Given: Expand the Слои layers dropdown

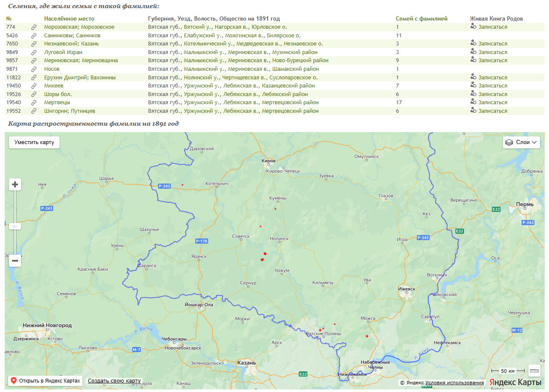Looking at the screenshot, I should (x=521, y=142).
